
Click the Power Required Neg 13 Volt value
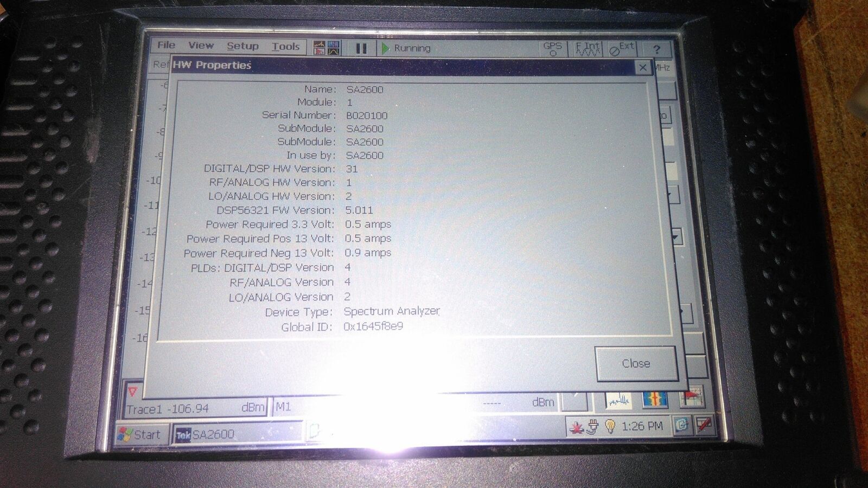[x=368, y=253]
